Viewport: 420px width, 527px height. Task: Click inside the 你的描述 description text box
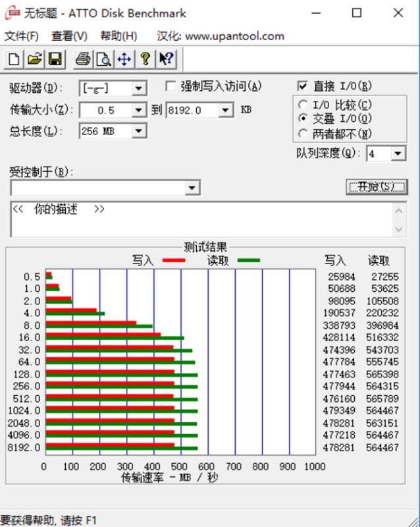click(x=201, y=219)
